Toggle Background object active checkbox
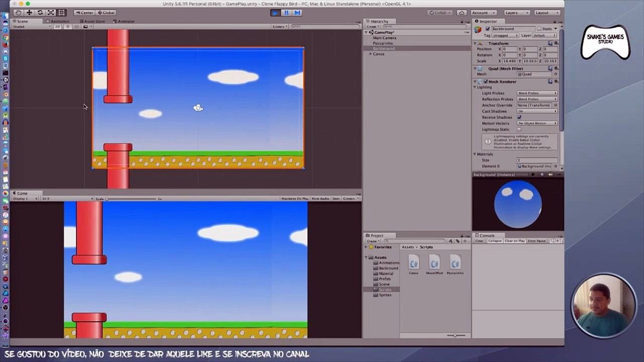Screen dimensions: 644x362 [x=487, y=29]
